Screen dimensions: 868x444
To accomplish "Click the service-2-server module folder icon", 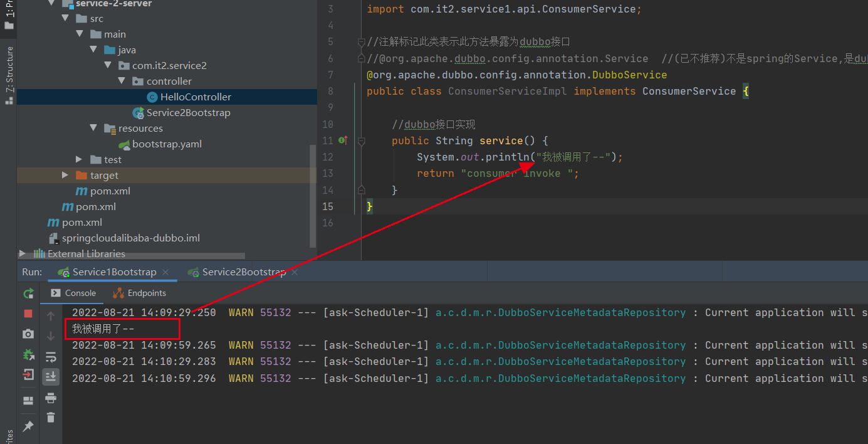I will coord(68,4).
